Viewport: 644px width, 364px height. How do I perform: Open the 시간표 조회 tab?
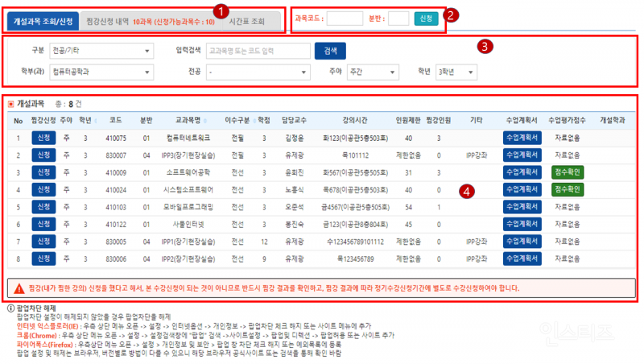(x=251, y=19)
